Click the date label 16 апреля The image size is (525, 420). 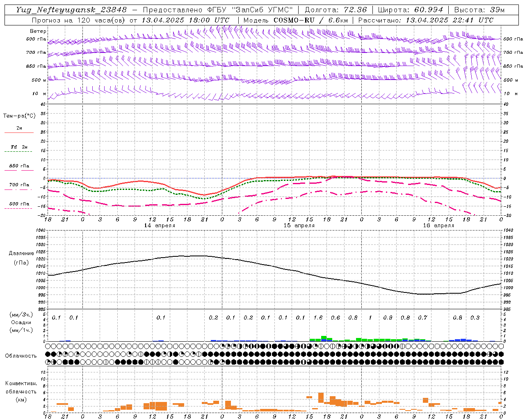[438, 226]
